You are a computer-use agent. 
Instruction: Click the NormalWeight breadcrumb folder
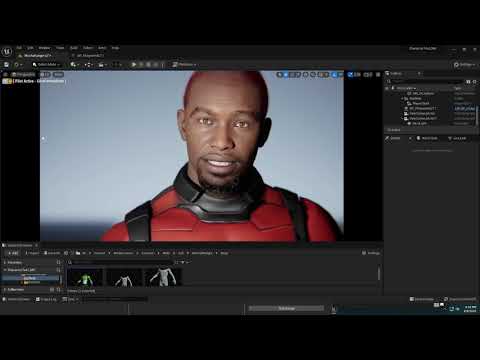(x=202, y=253)
